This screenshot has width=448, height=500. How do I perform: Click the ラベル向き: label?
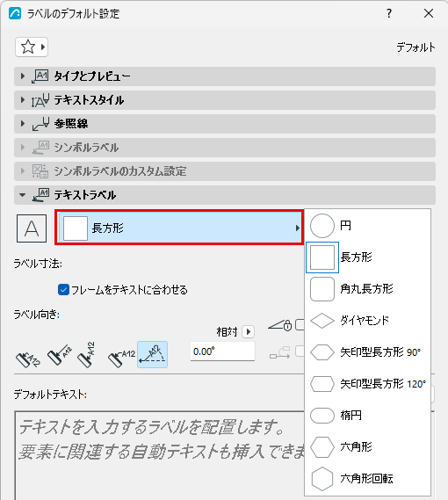[36, 315]
